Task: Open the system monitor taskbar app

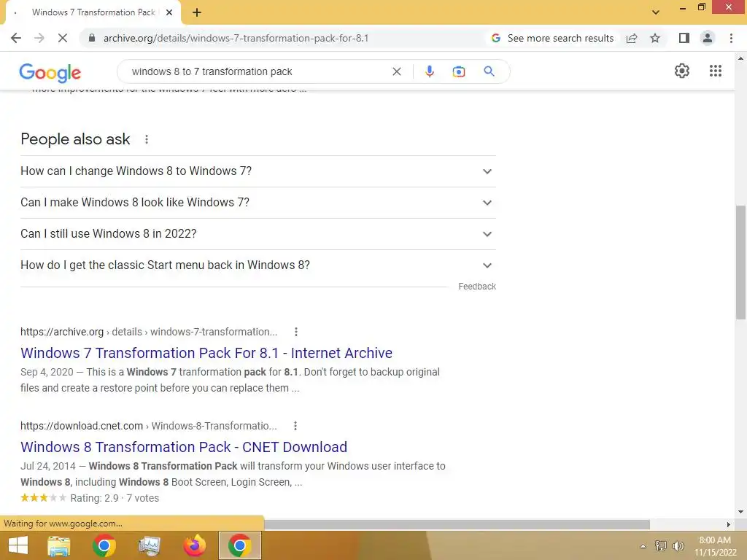Action: coord(149,545)
